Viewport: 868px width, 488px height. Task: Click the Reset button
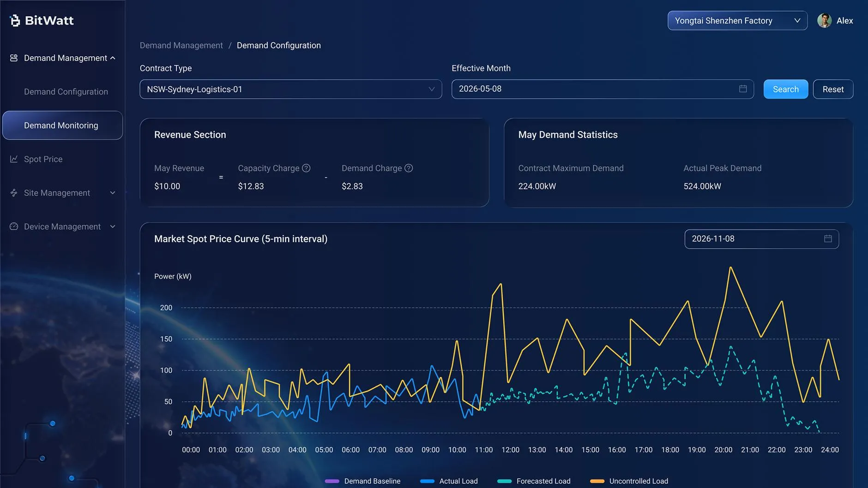point(833,89)
